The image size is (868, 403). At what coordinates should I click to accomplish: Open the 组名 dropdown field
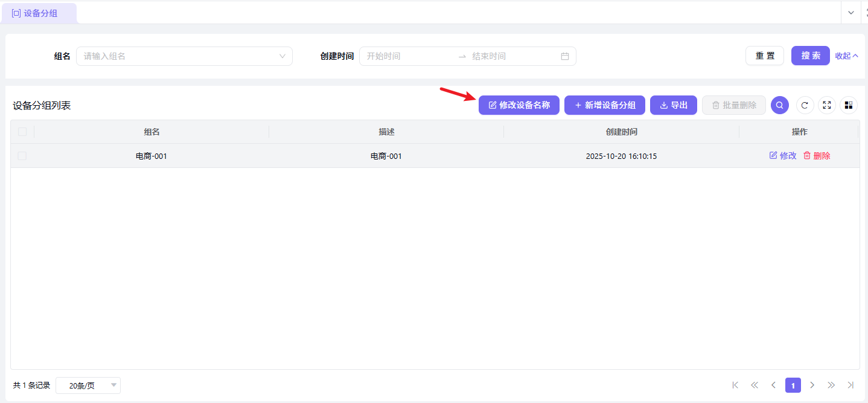pyautogui.click(x=184, y=56)
